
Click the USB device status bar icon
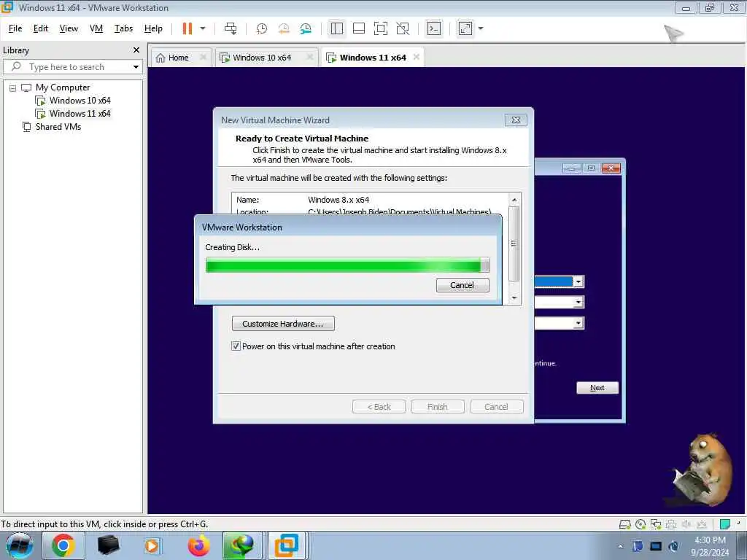[x=702, y=524]
